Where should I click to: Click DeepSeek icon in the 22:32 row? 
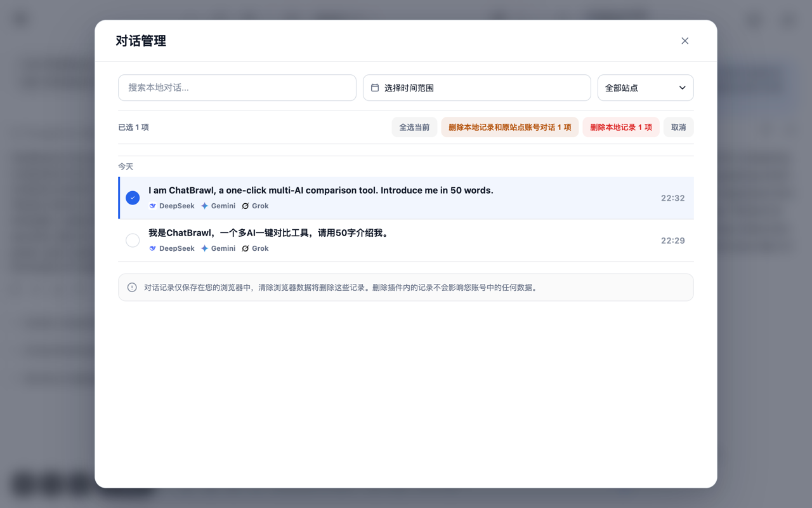click(x=152, y=206)
